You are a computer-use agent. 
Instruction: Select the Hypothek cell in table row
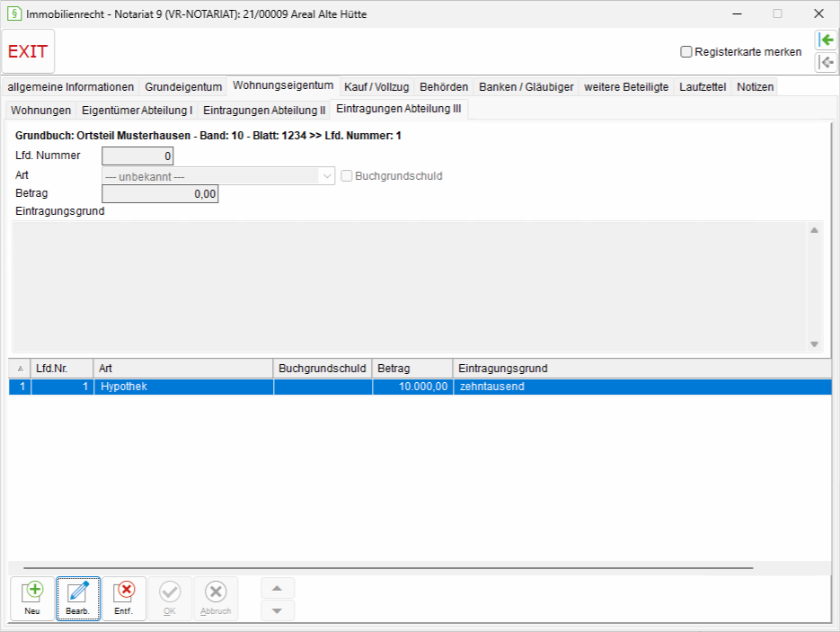184,387
